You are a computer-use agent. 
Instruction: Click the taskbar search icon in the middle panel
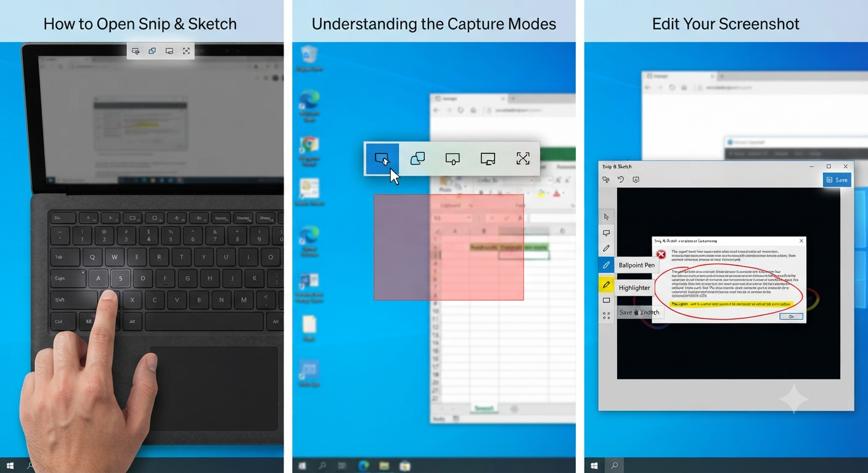click(324, 466)
